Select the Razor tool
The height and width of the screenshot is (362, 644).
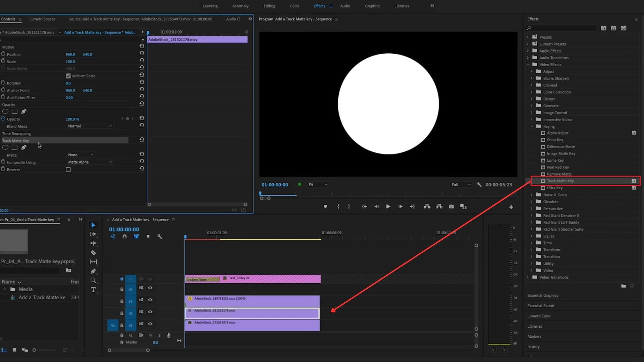point(94,253)
